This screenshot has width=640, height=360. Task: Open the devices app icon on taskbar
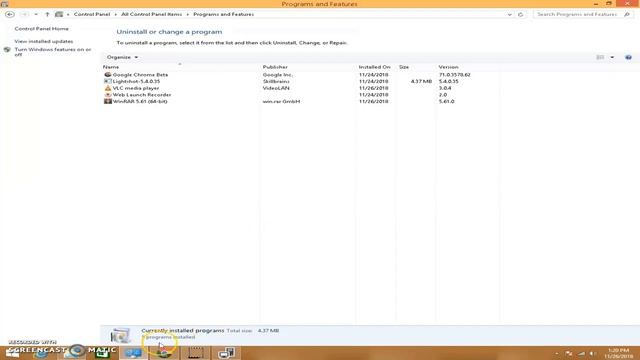(227, 353)
